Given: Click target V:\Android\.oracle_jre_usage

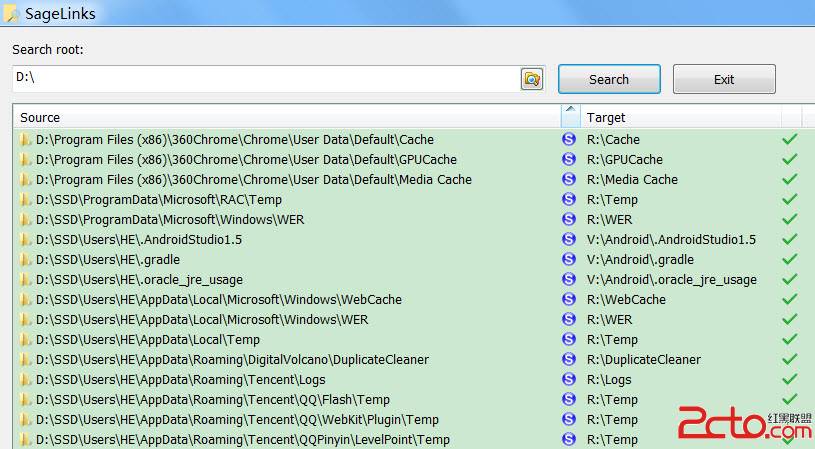Looking at the screenshot, I should (672, 280).
